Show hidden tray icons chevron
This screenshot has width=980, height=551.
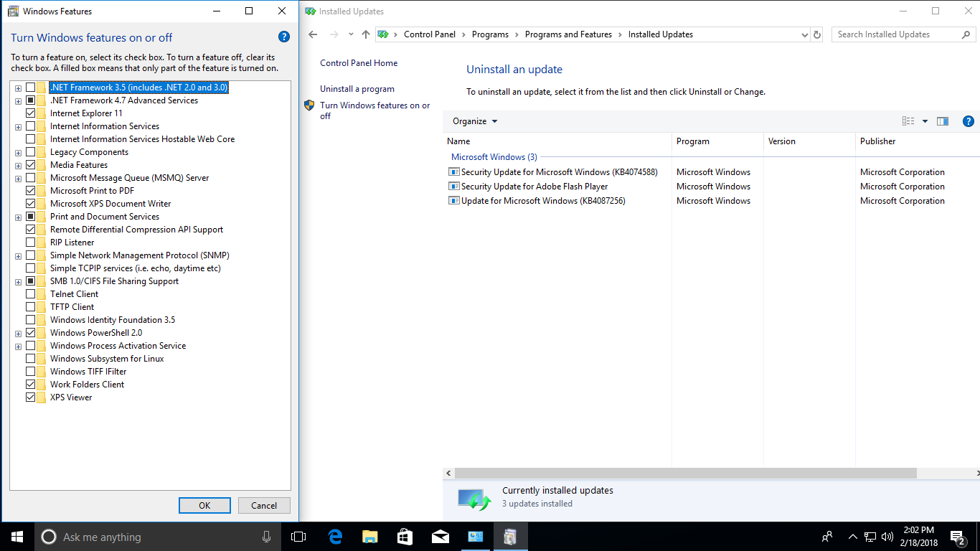(853, 537)
